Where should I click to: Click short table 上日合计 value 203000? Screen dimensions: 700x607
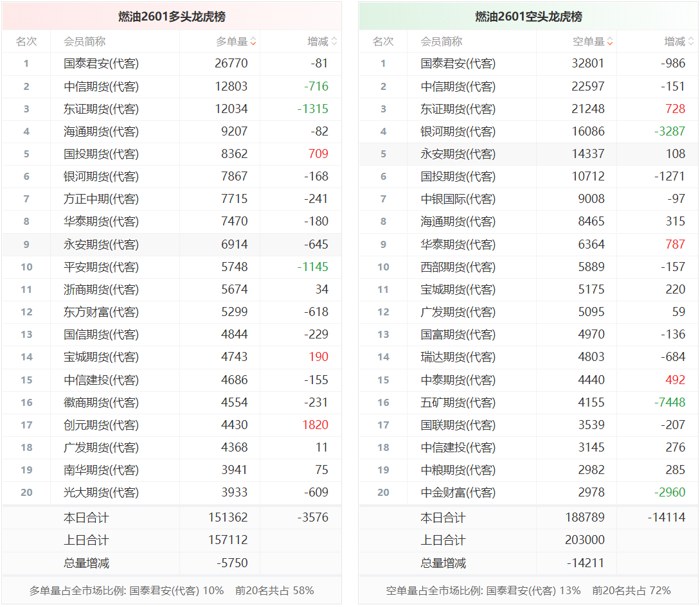[585, 540]
